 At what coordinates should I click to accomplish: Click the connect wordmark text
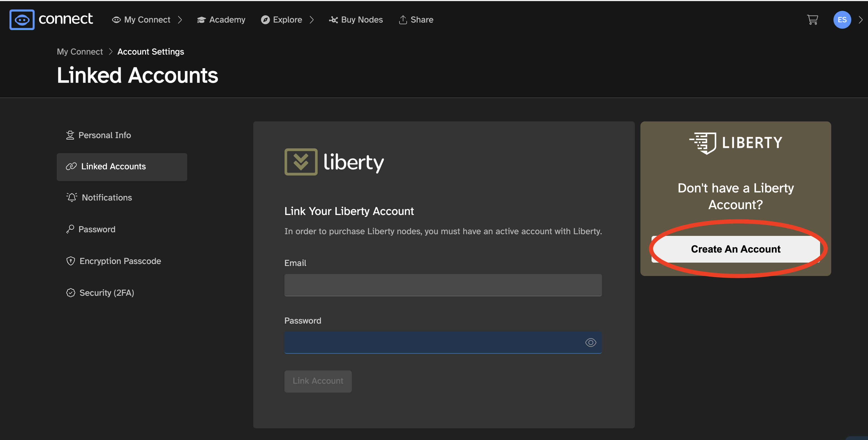click(x=65, y=19)
